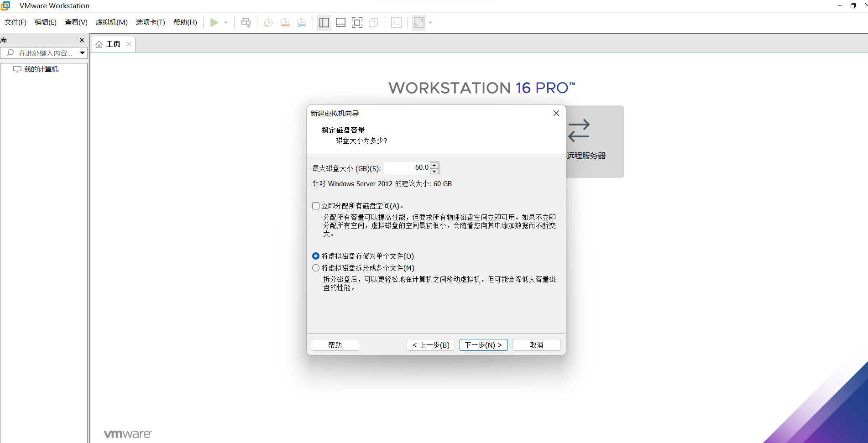Open the 文件(F) menu
868x443 pixels.
(x=16, y=22)
